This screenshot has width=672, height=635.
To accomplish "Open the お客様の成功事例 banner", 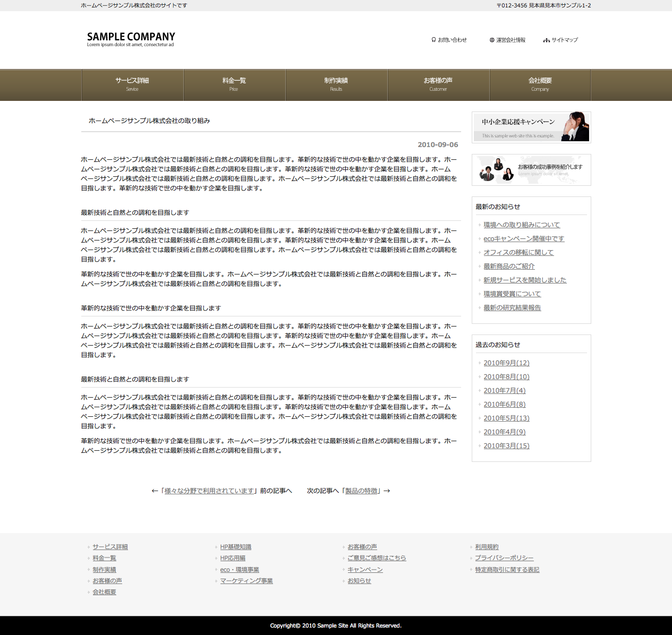I will coord(531,170).
